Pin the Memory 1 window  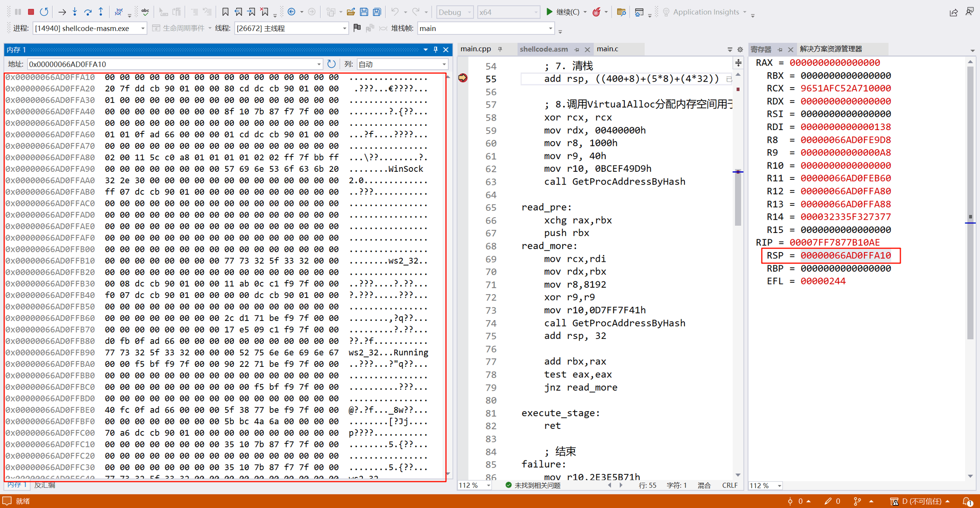point(436,50)
